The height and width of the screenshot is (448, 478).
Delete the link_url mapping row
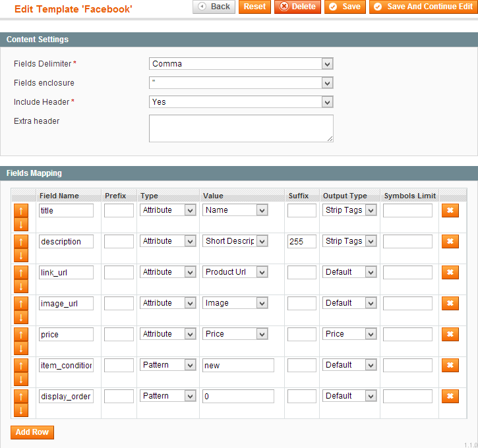(450, 273)
